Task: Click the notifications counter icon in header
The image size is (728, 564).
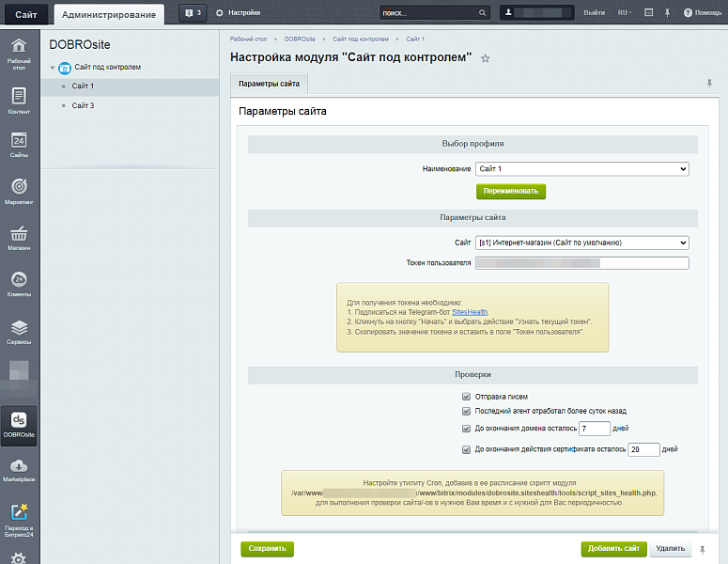Action: pyautogui.click(x=193, y=13)
